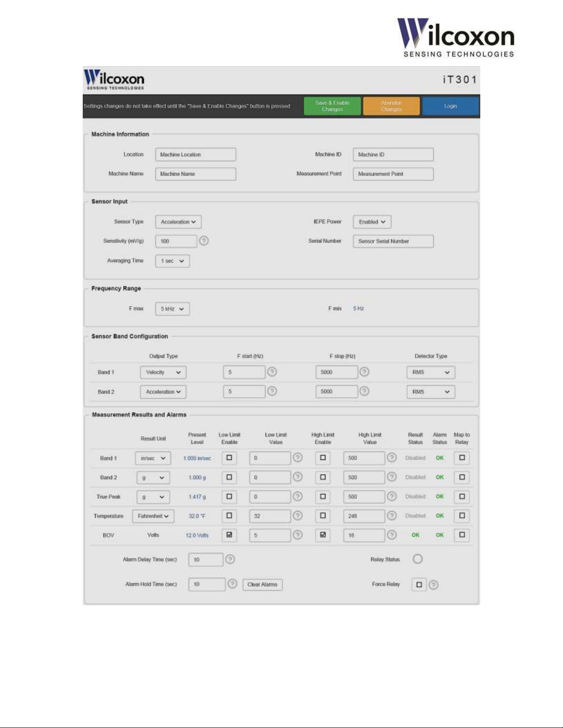The height and width of the screenshot is (728, 563).
Task: Enable Band 1 high limit checkbox
Action: (323, 458)
